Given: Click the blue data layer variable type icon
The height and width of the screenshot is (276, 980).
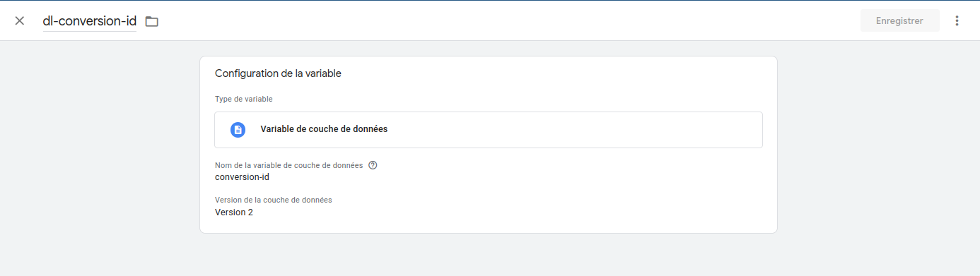Looking at the screenshot, I should click(x=238, y=130).
